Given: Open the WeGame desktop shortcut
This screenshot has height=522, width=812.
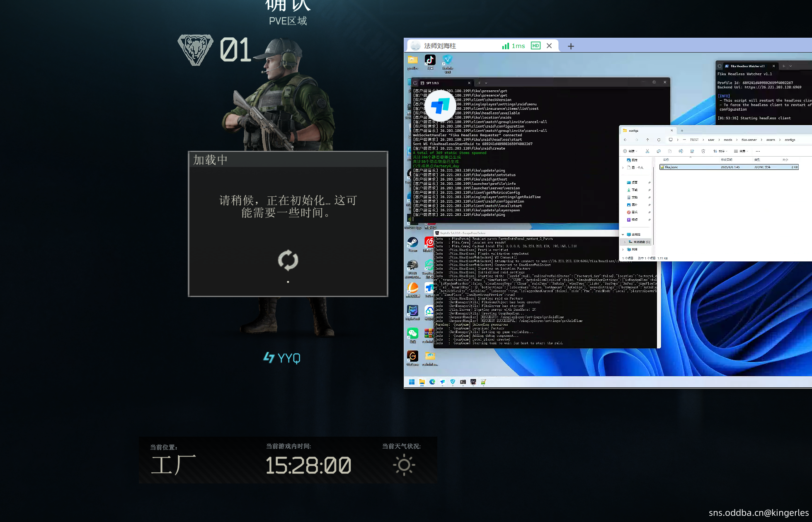Looking at the screenshot, I should click(x=412, y=358).
